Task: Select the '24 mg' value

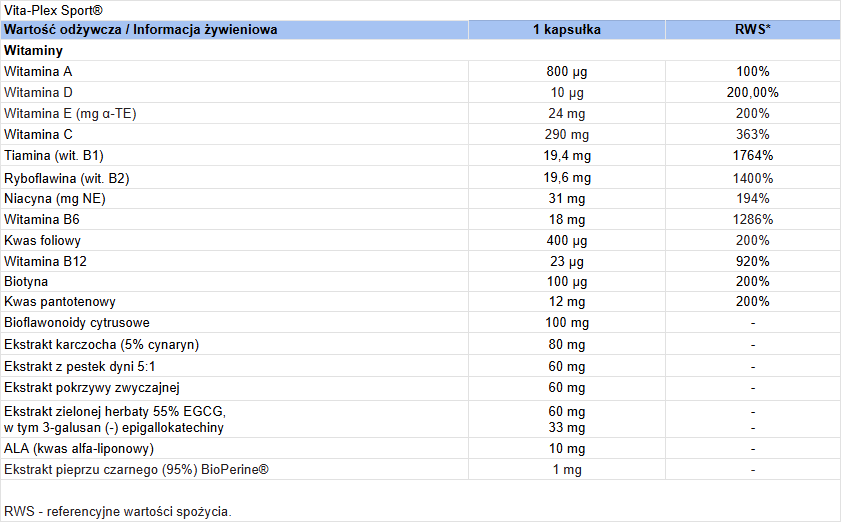Action: (x=567, y=113)
